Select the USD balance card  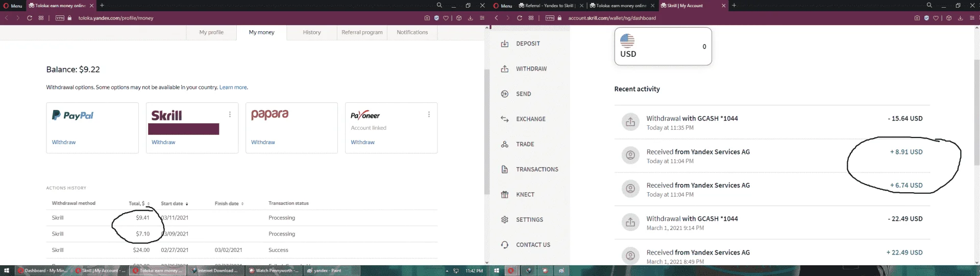[663, 47]
